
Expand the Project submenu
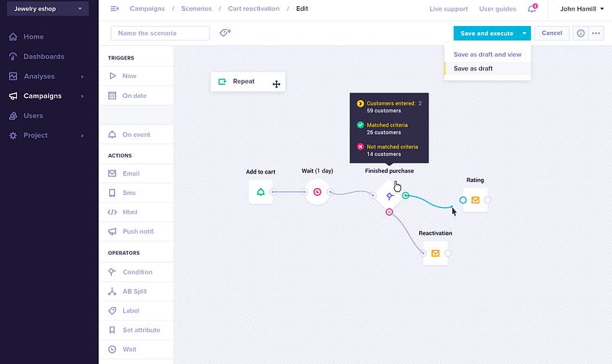pos(83,136)
